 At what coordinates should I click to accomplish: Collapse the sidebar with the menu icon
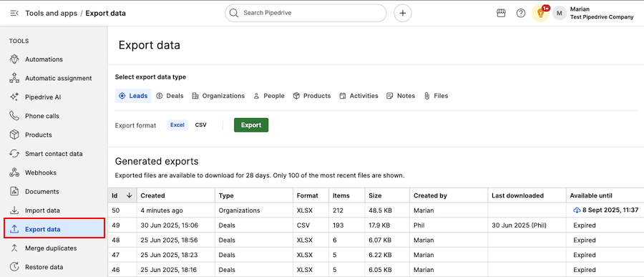point(14,13)
